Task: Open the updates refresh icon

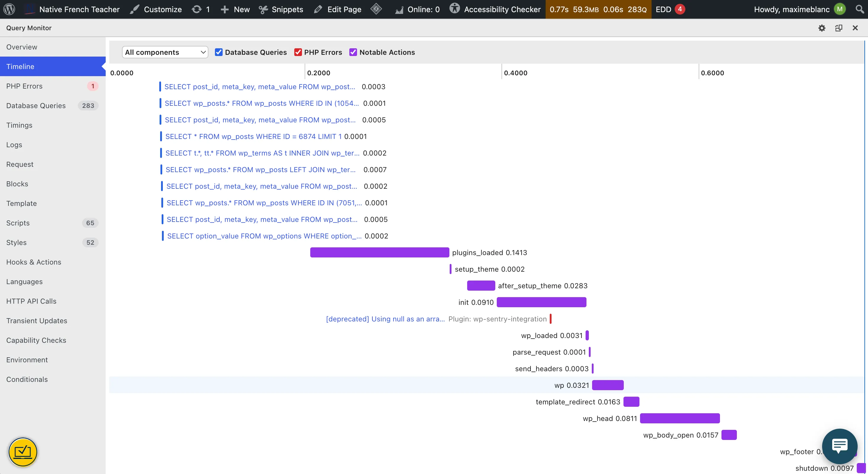Action: [x=197, y=9]
